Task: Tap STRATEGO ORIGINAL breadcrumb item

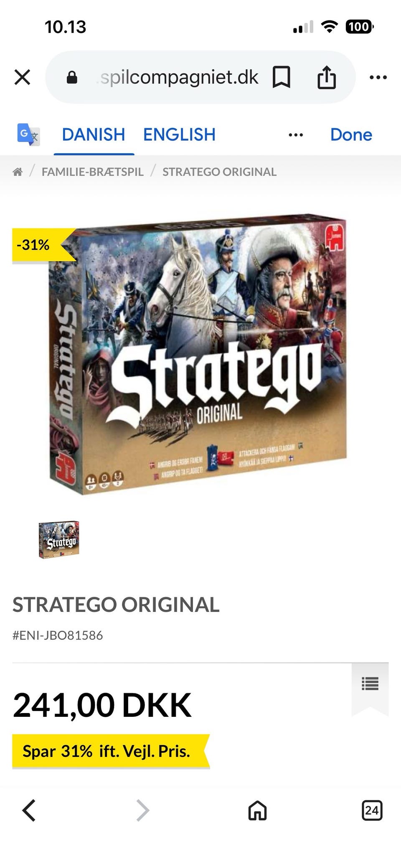Action: (219, 172)
